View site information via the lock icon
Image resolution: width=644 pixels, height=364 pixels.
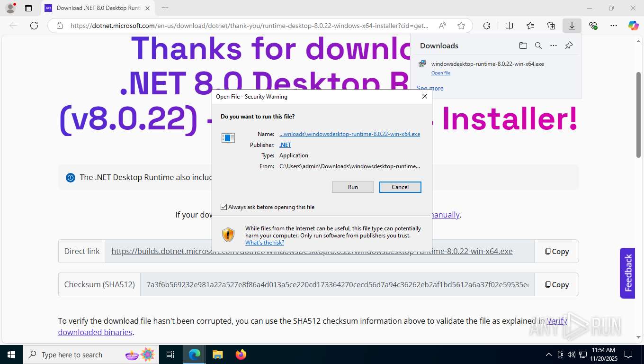tap(59, 26)
